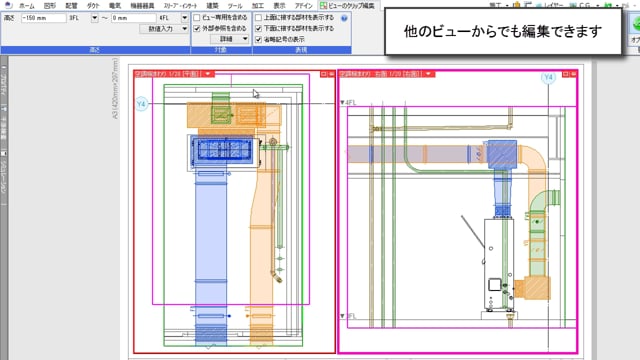Open the レイヤー toolbar item

tap(549, 6)
